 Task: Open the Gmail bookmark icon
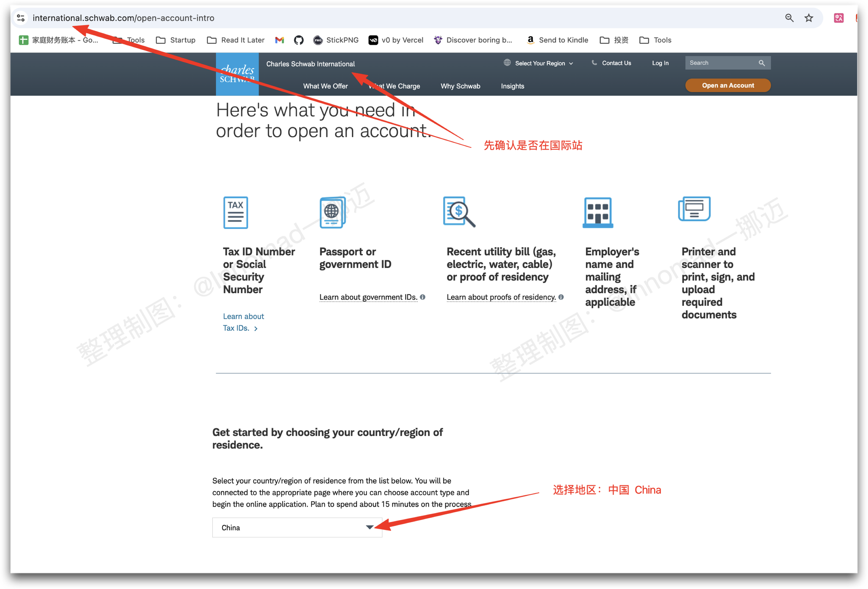point(279,40)
